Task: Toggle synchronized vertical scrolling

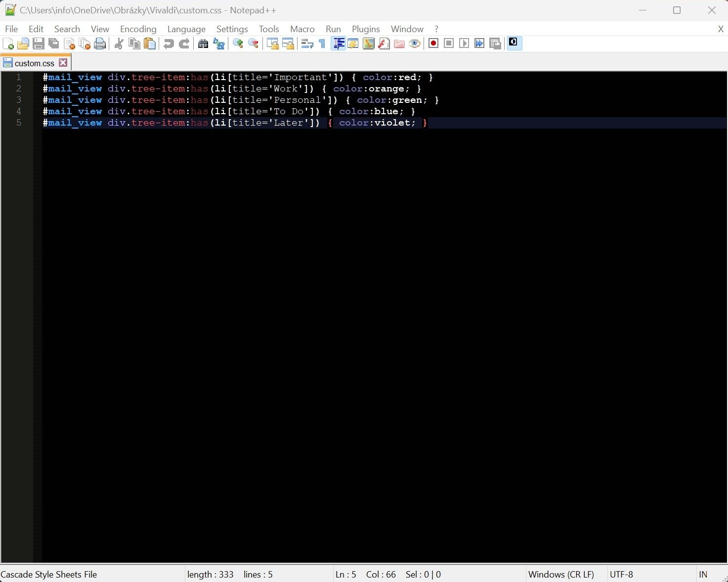Action: coord(272,44)
